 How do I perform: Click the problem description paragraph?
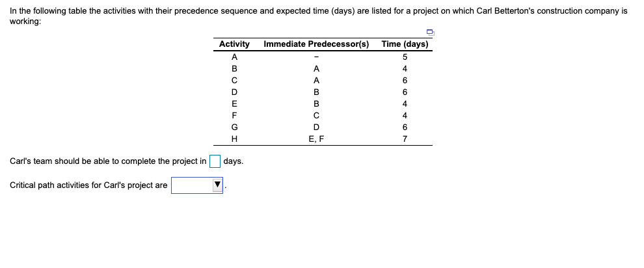click(318, 16)
